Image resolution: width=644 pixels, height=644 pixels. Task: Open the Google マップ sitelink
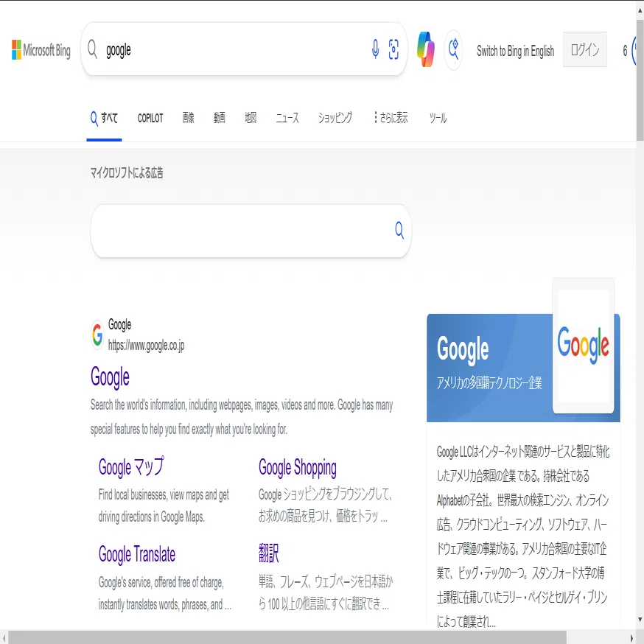131,467
